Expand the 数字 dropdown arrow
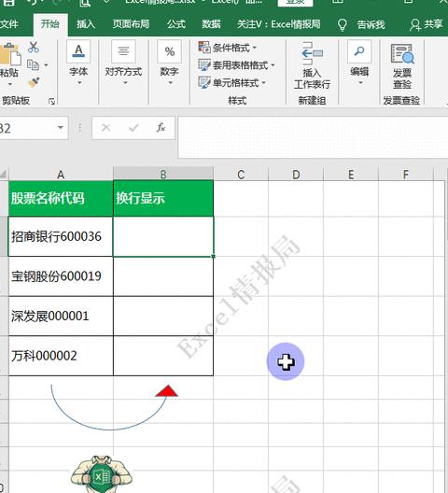The image size is (448, 493). click(170, 83)
